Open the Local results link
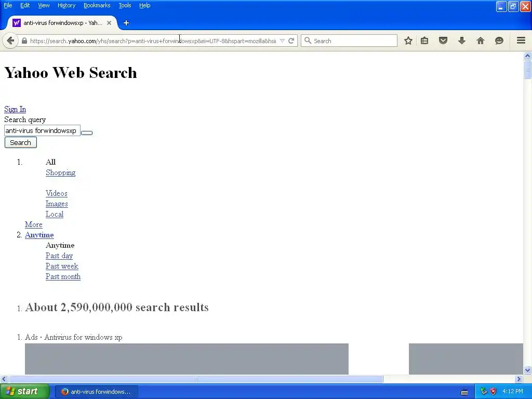This screenshot has height=399, width=532. pyautogui.click(x=54, y=214)
